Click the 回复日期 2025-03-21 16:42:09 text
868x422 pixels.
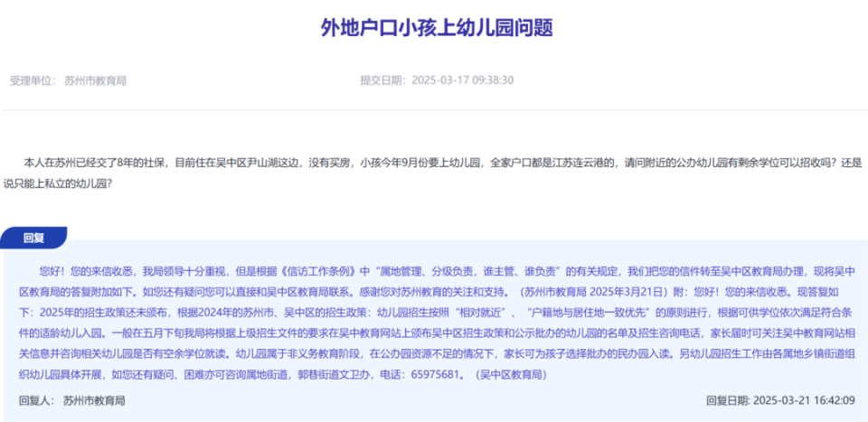(x=780, y=400)
